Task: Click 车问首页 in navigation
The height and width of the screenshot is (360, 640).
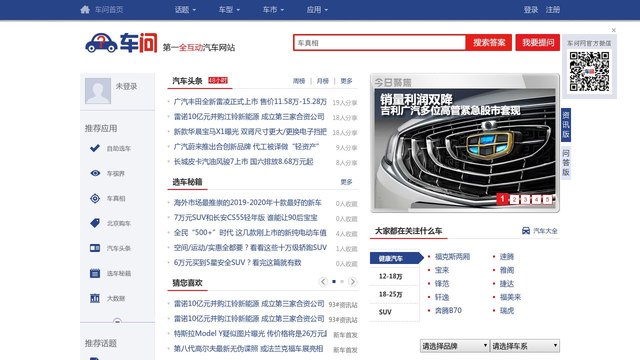Action: pyautogui.click(x=109, y=9)
